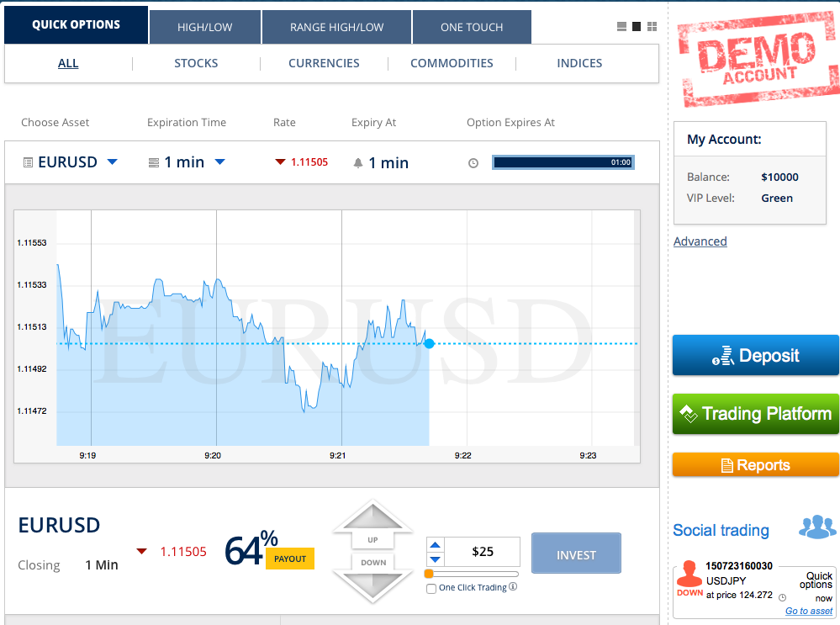Choose the UP arrow for the option

[372, 525]
